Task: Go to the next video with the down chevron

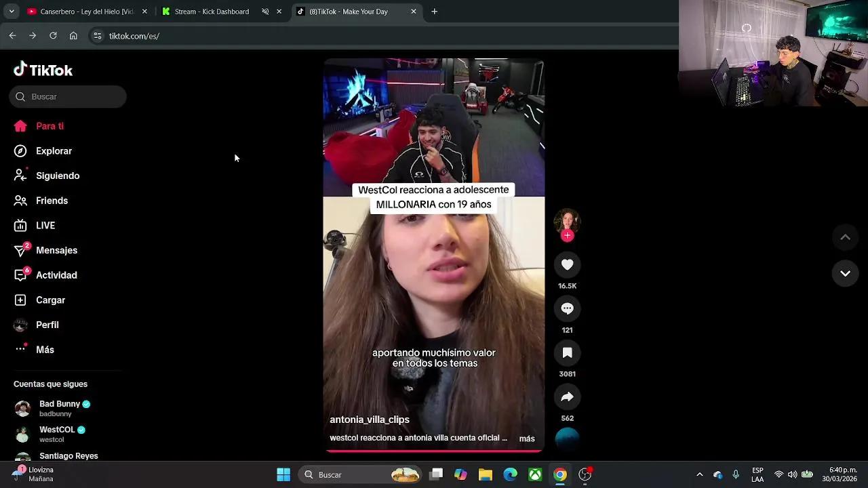Action: [845, 274]
